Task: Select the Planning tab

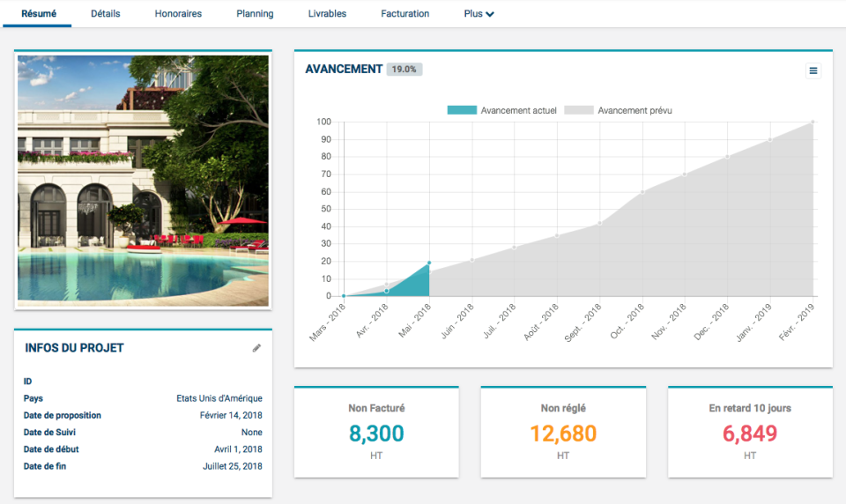Action: point(255,13)
